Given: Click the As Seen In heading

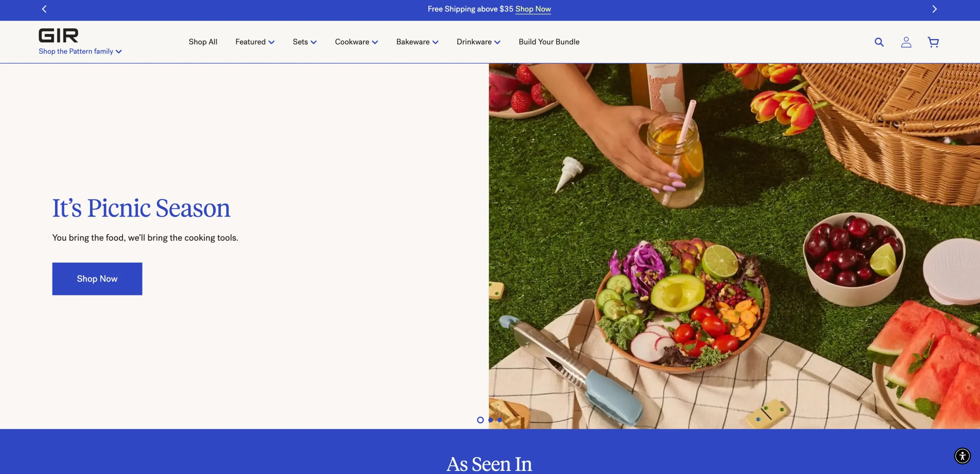Looking at the screenshot, I should click(489, 464).
